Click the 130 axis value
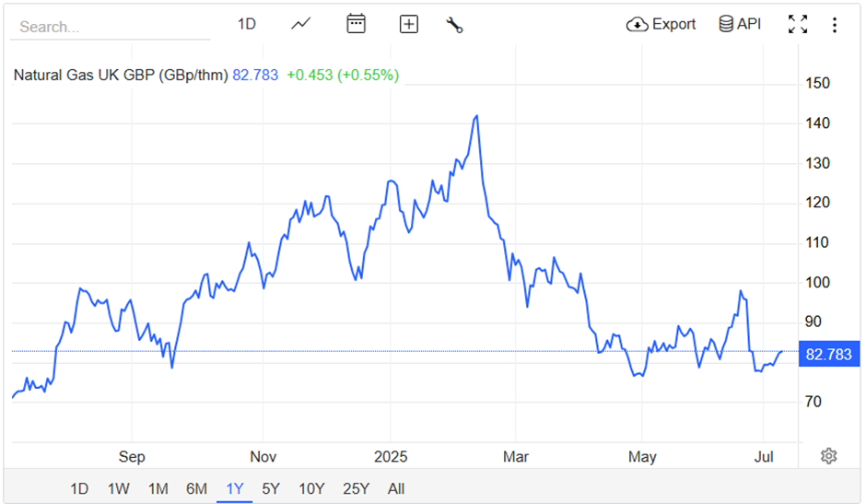The image size is (866, 504). [817, 164]
